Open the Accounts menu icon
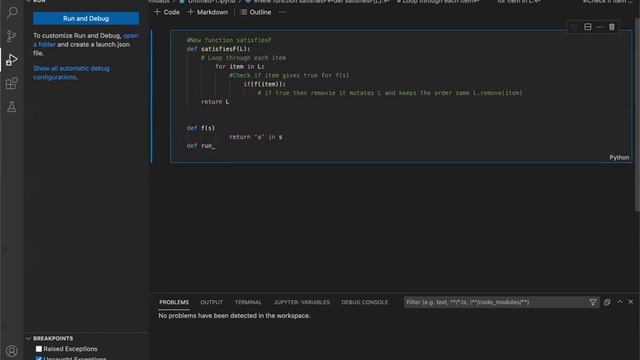Image resolution: width=640 pixels, height=360 pixels. pos(11,351)
